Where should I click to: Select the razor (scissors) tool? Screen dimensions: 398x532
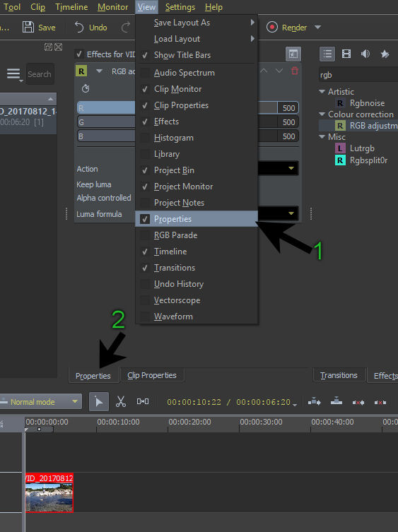tap(121, 402)
